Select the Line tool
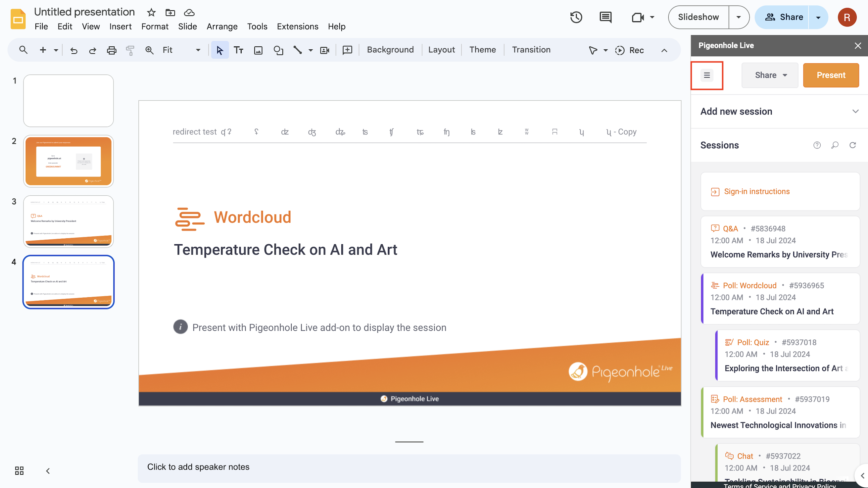This screenshot has height=488, width=868. (298, 50)
